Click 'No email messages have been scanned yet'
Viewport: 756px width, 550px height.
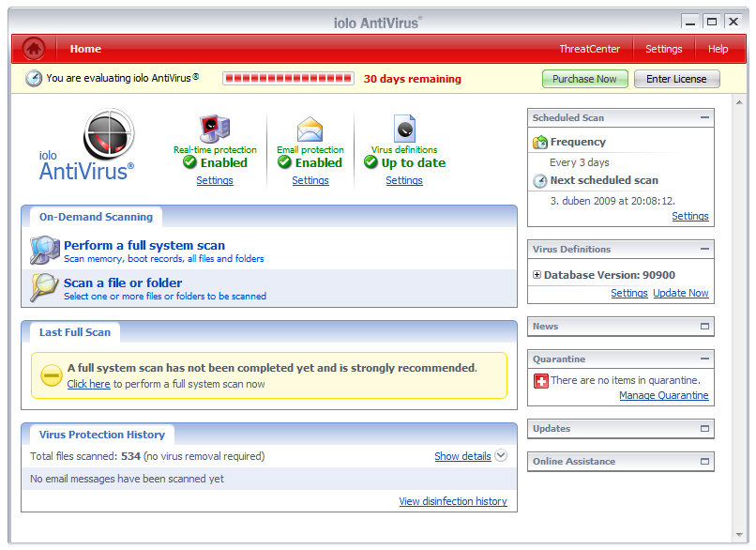[127, 479]
